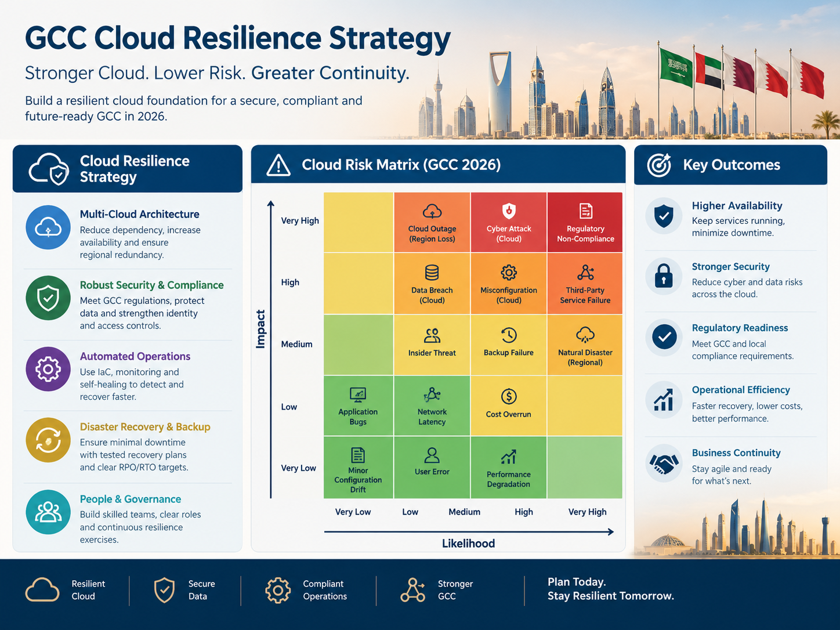Click the Higher Availability shield check icon

[664, 216]
